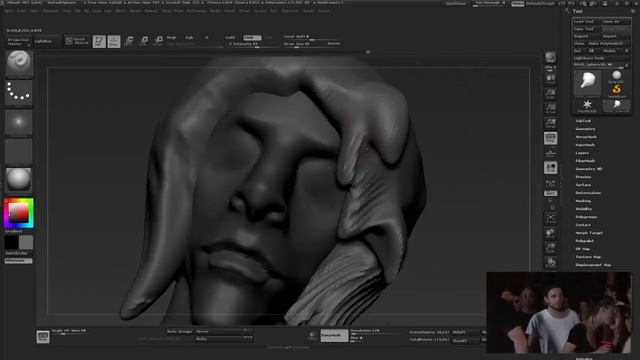Click the Frame icon on right shelf
Viewport: 640px width, 360px height.
coord(550,218)
